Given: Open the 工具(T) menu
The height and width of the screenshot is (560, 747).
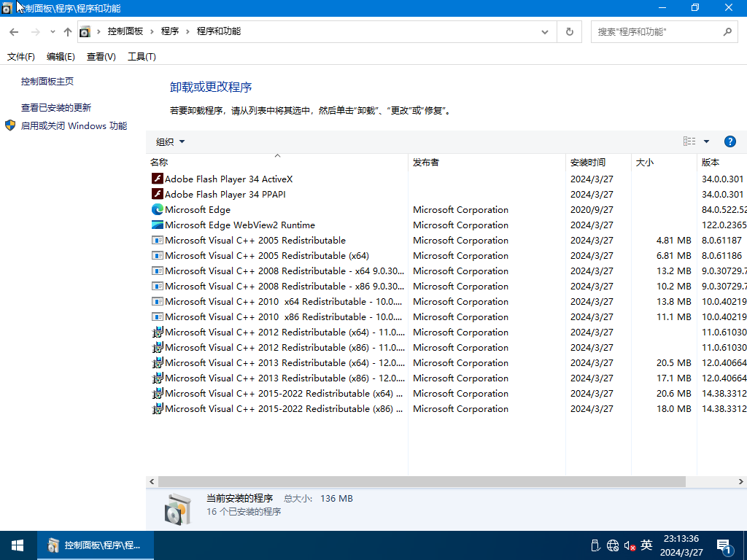Looking at the screenshot, I should [142, 57].
